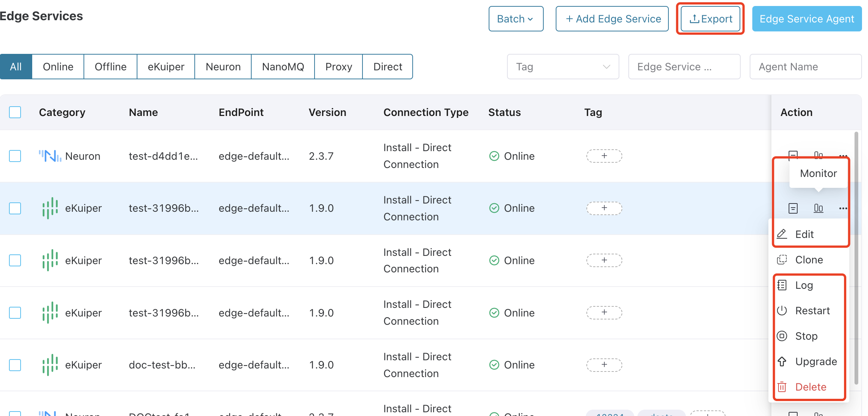Check the fifth-row eKuiper doc-test-bb checkbox
The height and width of the screenshot is (416, 868).
15,365
